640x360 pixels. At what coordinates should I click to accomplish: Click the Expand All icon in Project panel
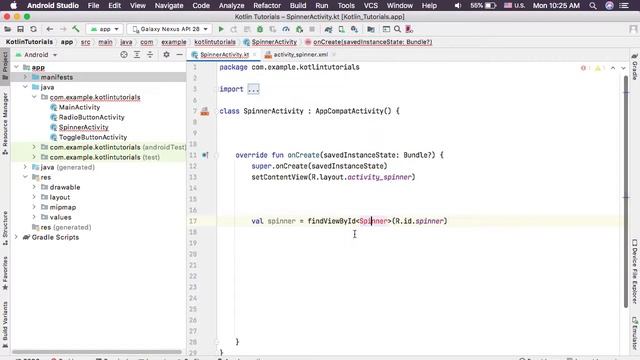(137, 55)
